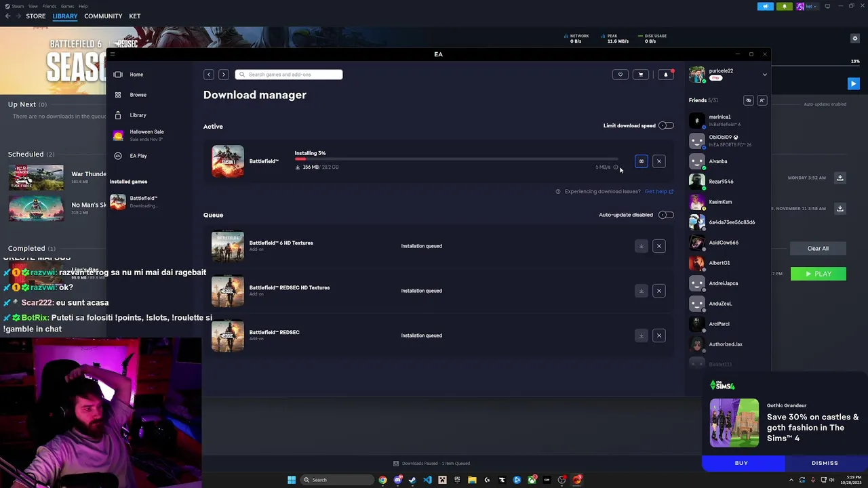This screenshot has width=868, height=488.
Task: Open Visual Studio Code from taskbar
Action: (427, 480)
